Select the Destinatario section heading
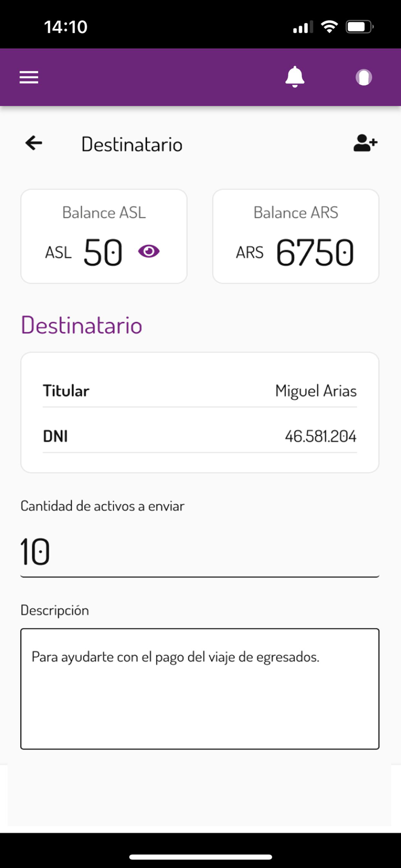The width and height of the screenshot is (401, 868). (81, 325)
